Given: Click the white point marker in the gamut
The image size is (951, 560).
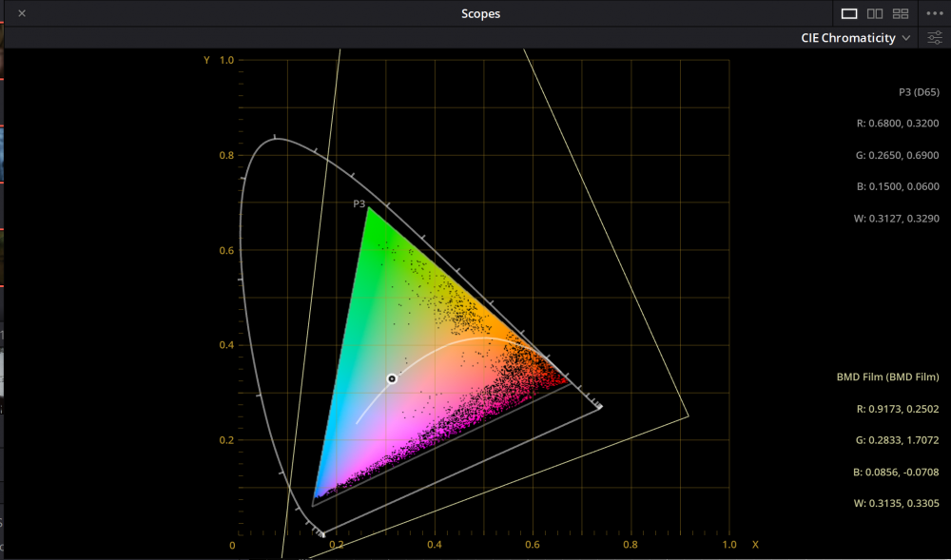Looking at the screenshot, I should click(391, 378).
